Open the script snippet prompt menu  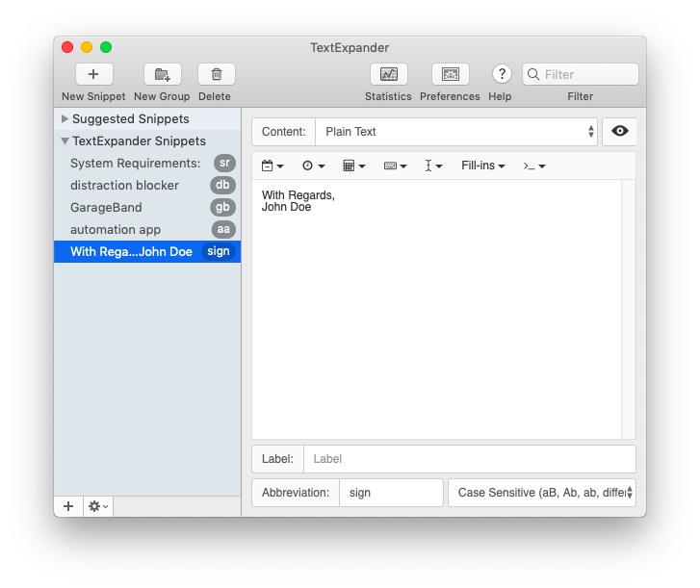[534, 166]
